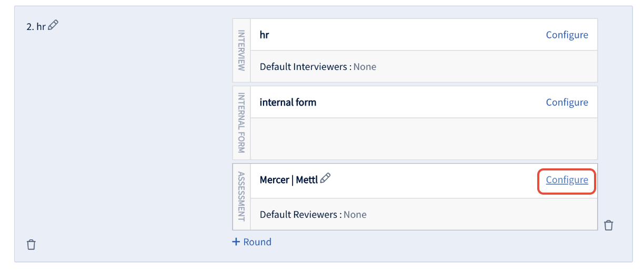This screenshot has width=644, height=272.
Task: Click empty details area under internal form
Action: (424, 138)
